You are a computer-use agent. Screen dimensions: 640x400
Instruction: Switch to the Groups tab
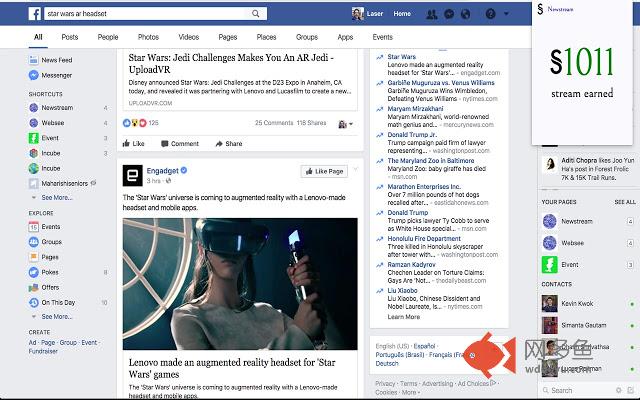point(307,37)
